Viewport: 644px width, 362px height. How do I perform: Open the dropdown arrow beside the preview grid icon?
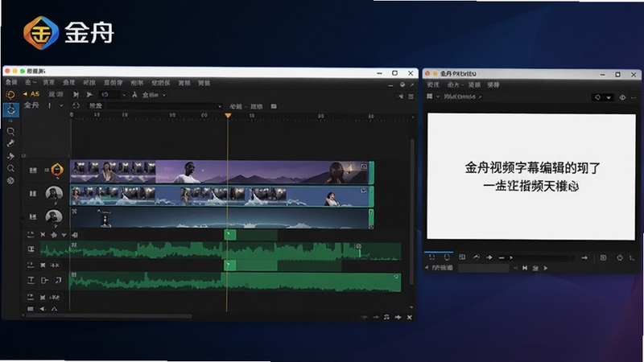click(438, 97)
